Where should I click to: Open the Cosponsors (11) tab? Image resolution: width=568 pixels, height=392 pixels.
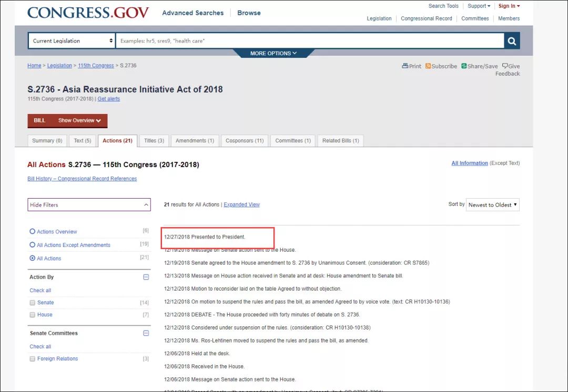click(245, 141)
